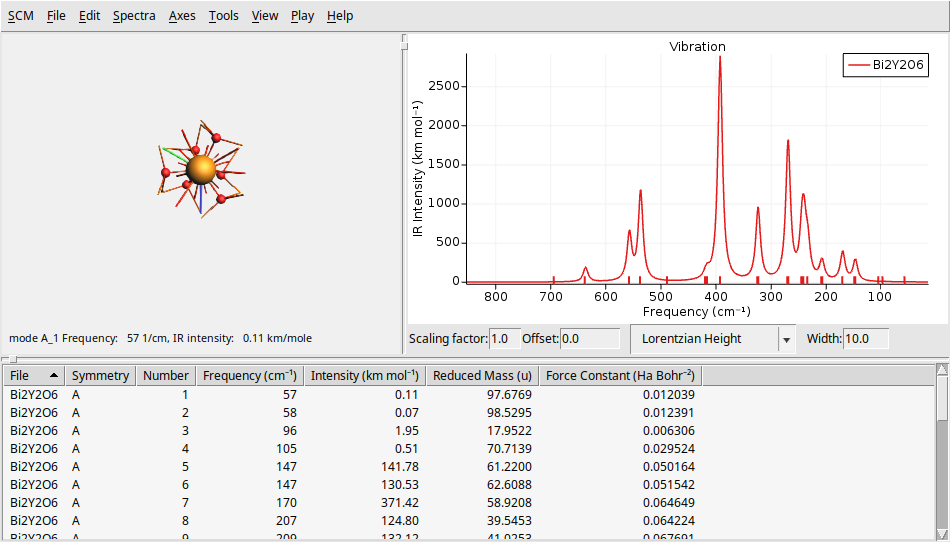This screenshot has height=542, width=950.
Task: Open the SCM menu
Action: (x=20, y=16)
